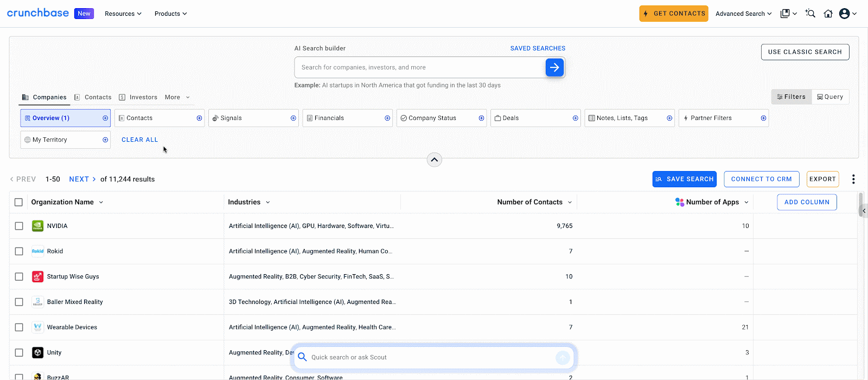Expand the collapsed right side panel arrow
This screenshot has height=380, width=868.
[864, 211]
